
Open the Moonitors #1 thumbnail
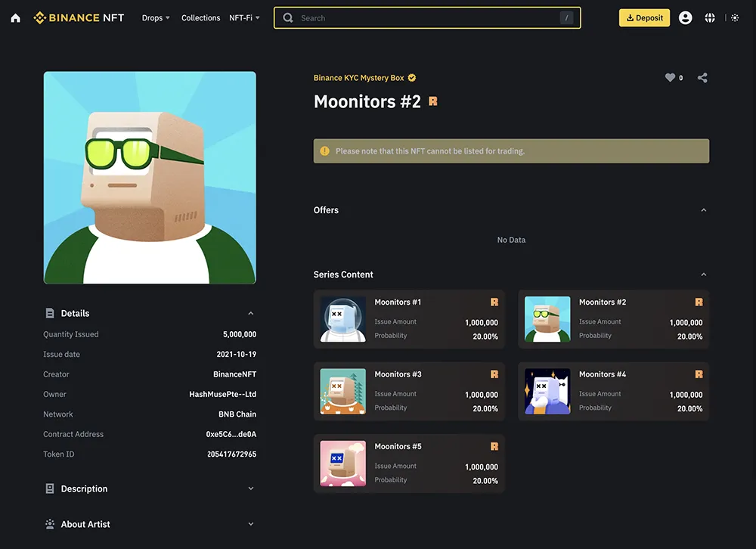[x=342, y=319]
